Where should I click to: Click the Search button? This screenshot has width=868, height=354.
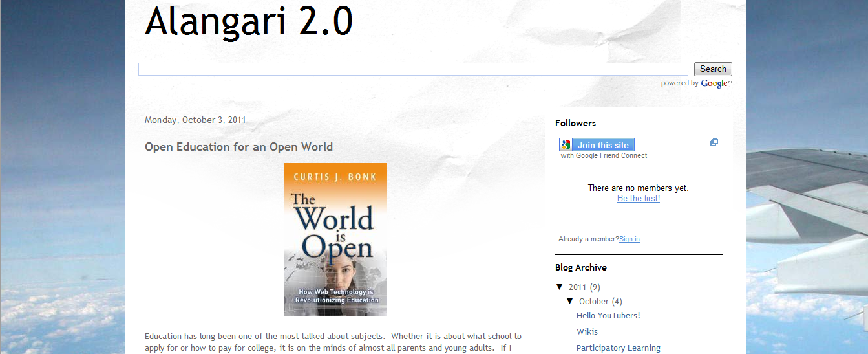(713, 69)
